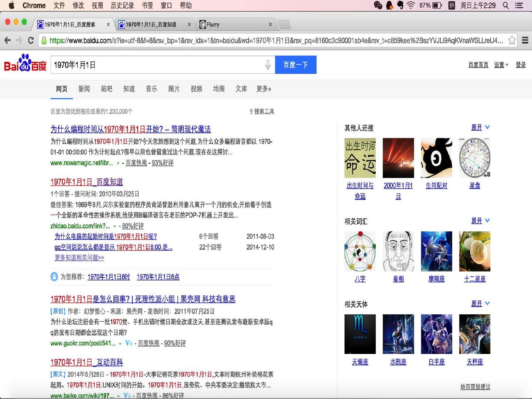Click the 93%好评 rating link
Screen dimensions: 532x399
coord(163,163)
